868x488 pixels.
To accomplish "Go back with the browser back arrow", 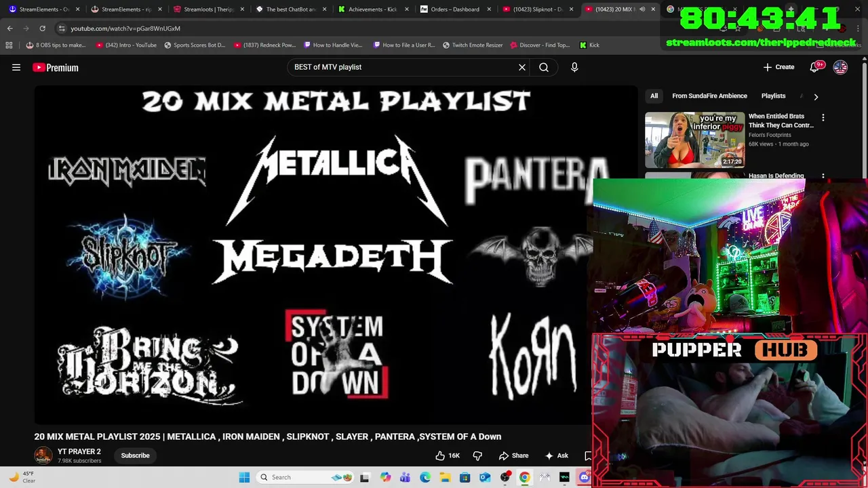I will tap(10, 28).
